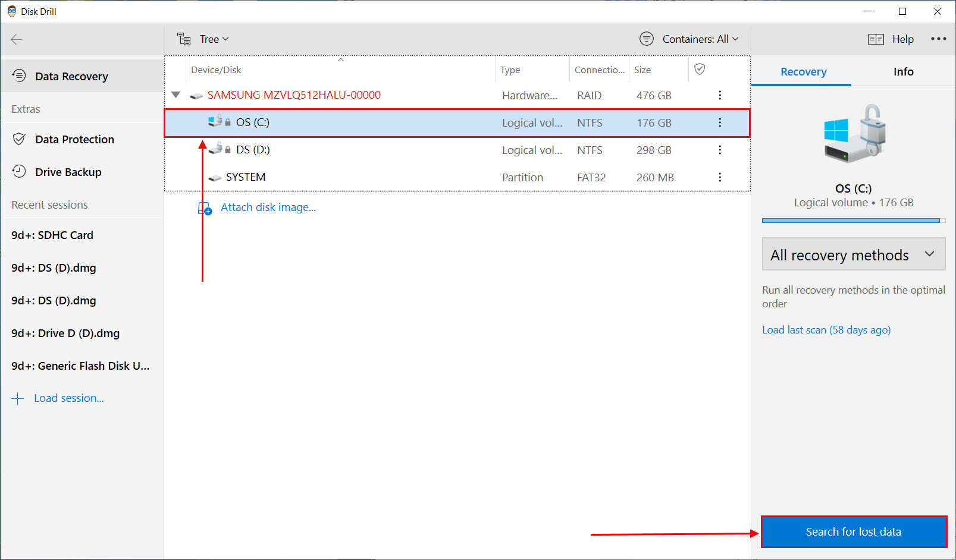
Task: Open the 9d+: Drive D (D).dmg session
Action: click(65, 333)
